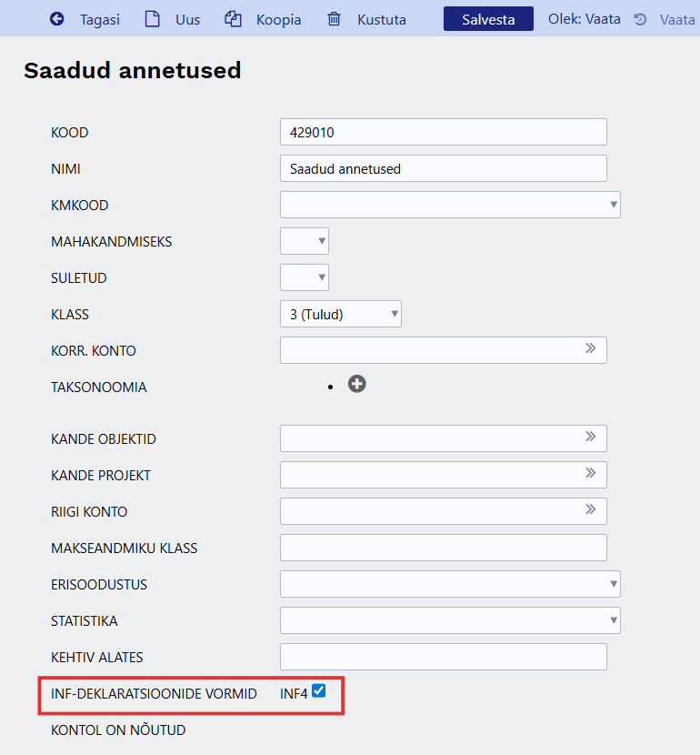Click the Koopia copy icon

point(234,19)
